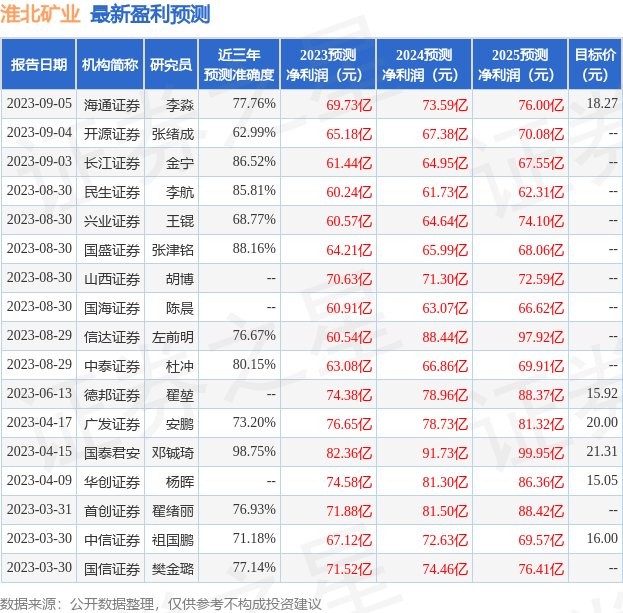Select the date cell 2023-03-31
The width and height of the screenshot is (623, 613).
39,509
